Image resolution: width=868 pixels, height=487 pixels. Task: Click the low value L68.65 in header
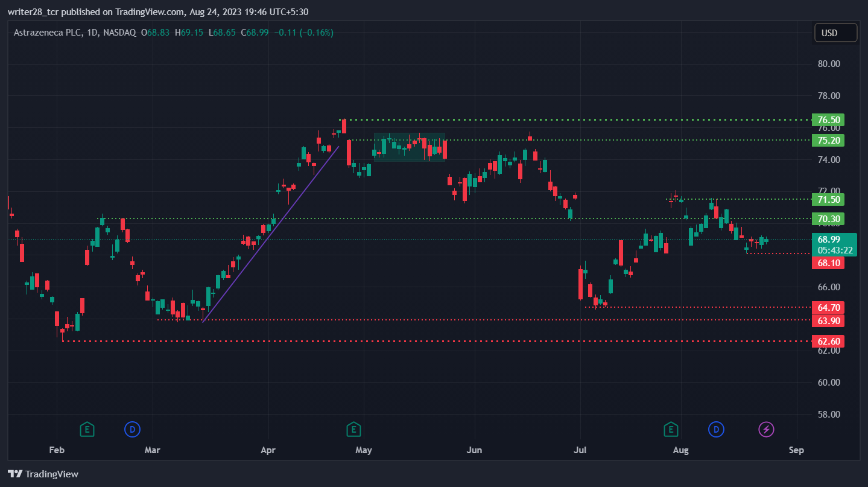pyautogui.click(x=223, y=33)
